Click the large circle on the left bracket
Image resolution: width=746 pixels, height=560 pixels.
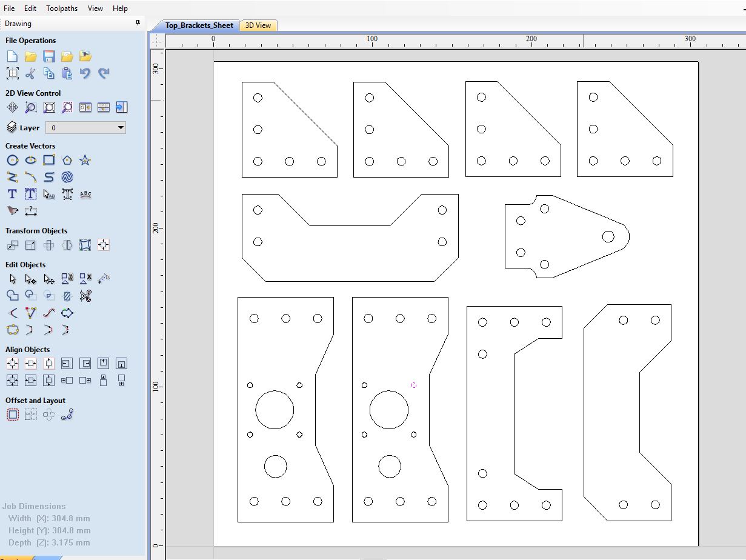[275, 410]
